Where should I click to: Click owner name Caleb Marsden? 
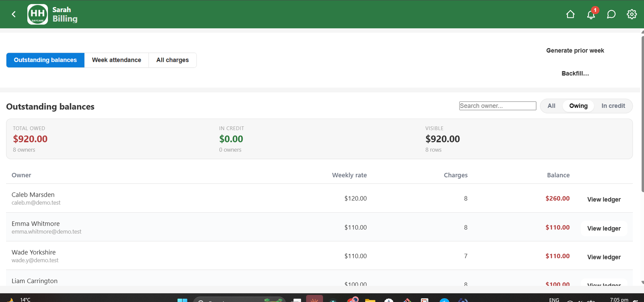coord(33,195)
